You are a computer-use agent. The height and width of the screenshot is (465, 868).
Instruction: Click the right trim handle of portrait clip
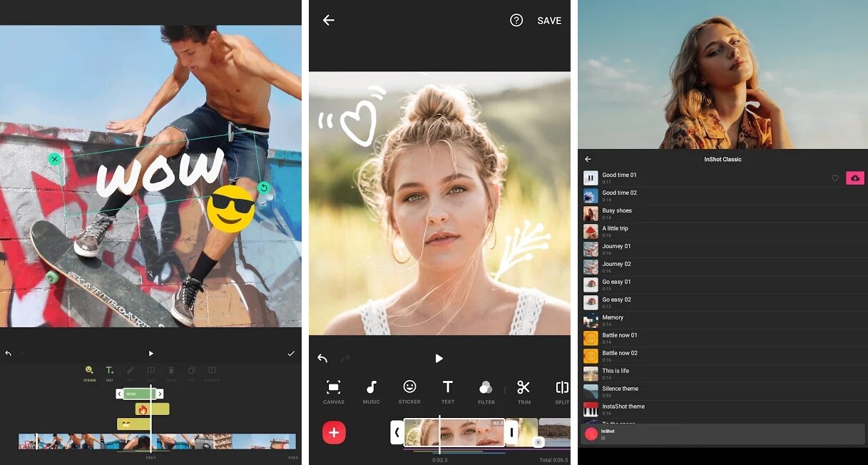(x=511, y=432)
